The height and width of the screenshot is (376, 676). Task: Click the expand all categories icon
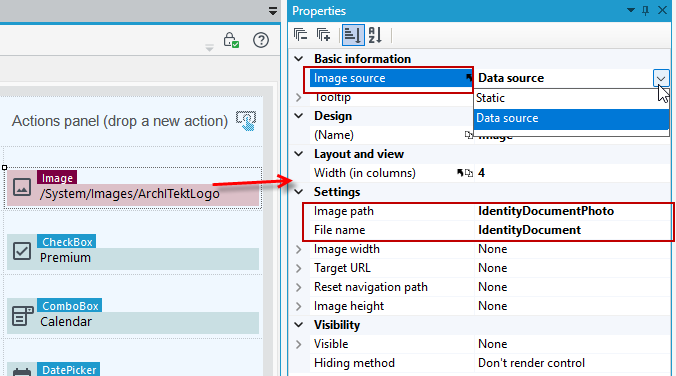323,35
